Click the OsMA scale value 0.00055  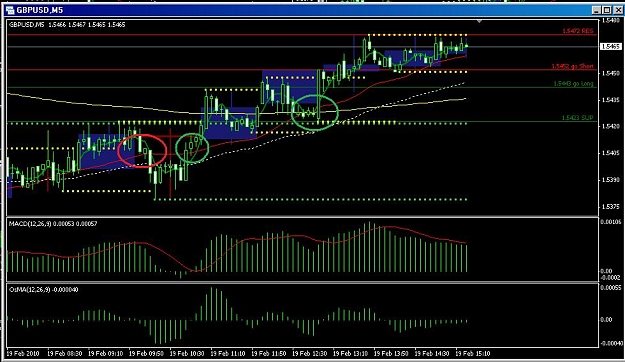tap(611, 287)
